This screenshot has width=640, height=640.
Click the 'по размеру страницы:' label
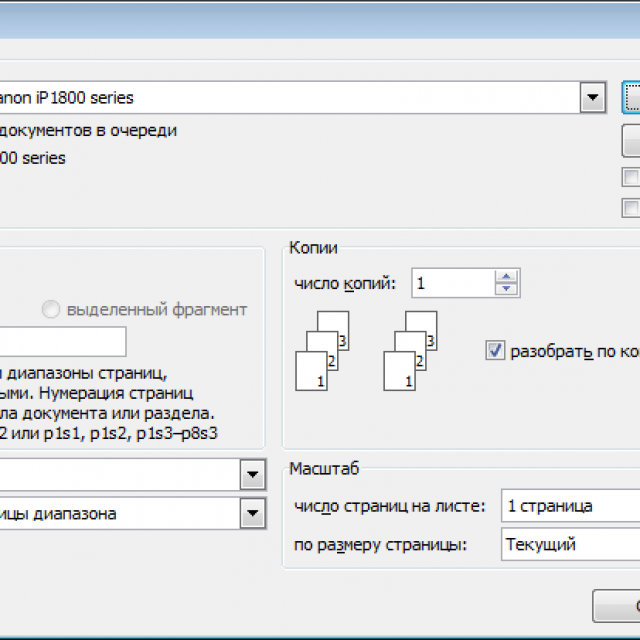pyautogui.click(x=380, y=545)
